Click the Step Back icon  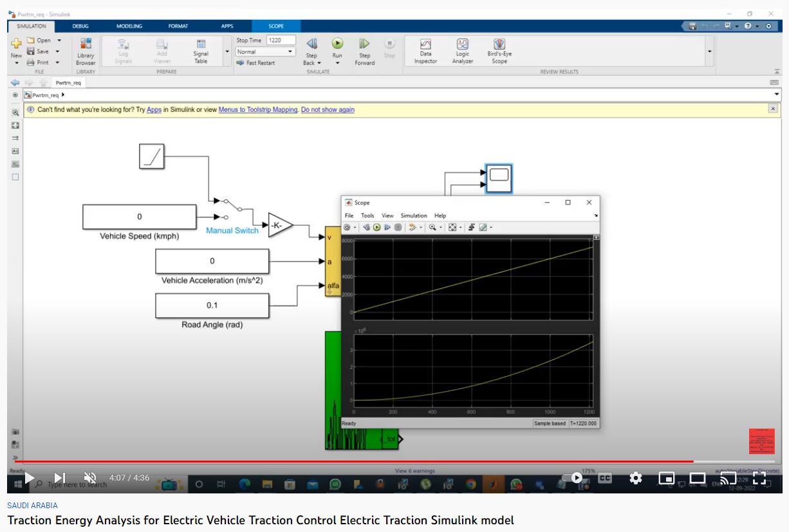pos(311,44)
